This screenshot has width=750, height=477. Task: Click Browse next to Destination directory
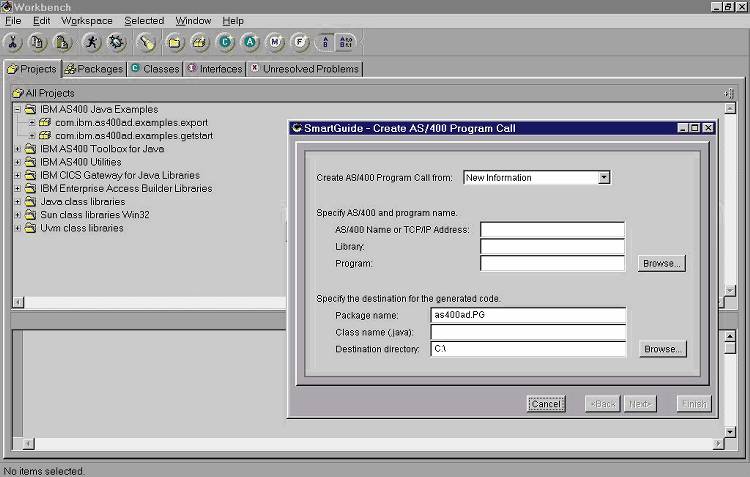pos(662,349)
